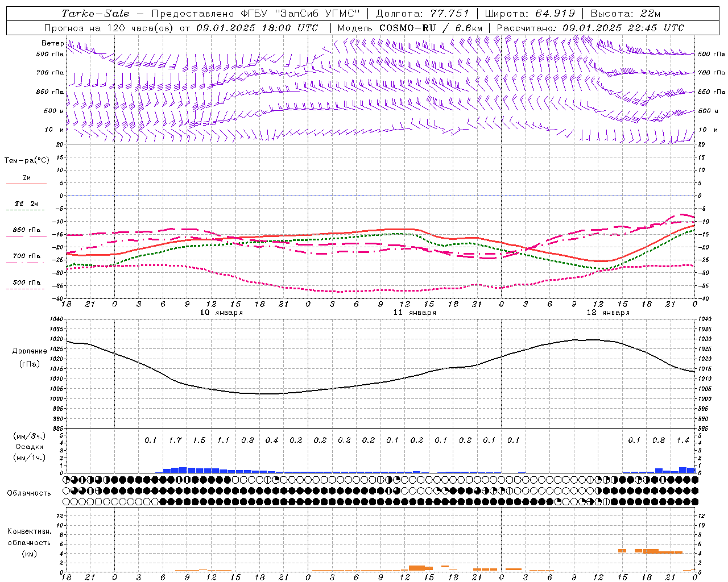Click the "Осадки" precipitation label
This screenshot has width=728, height=582.
pos(29,447)
